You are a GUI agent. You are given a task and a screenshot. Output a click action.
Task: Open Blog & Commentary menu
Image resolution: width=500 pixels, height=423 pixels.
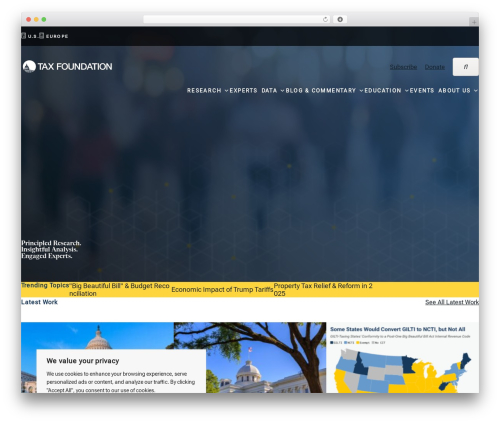tap(321, 91)
